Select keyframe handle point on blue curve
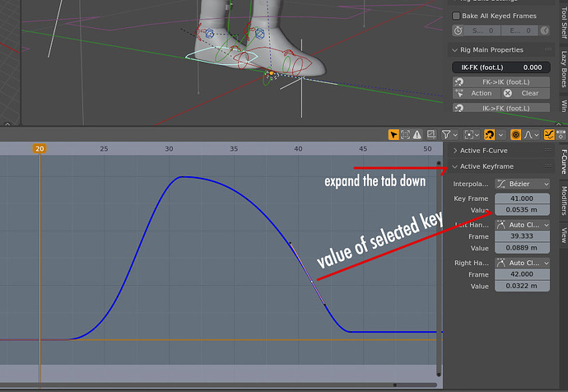The width and height of the screenshot is (568, 392). (311, 281)
